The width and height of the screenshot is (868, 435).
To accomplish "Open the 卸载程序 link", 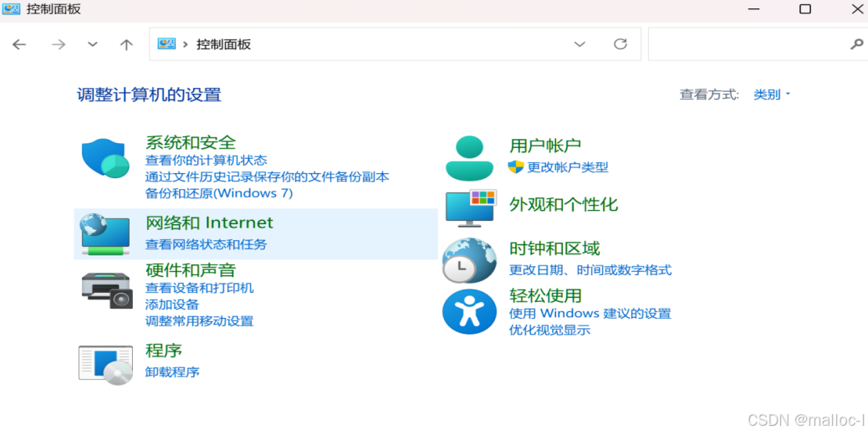I will (172, 372).
